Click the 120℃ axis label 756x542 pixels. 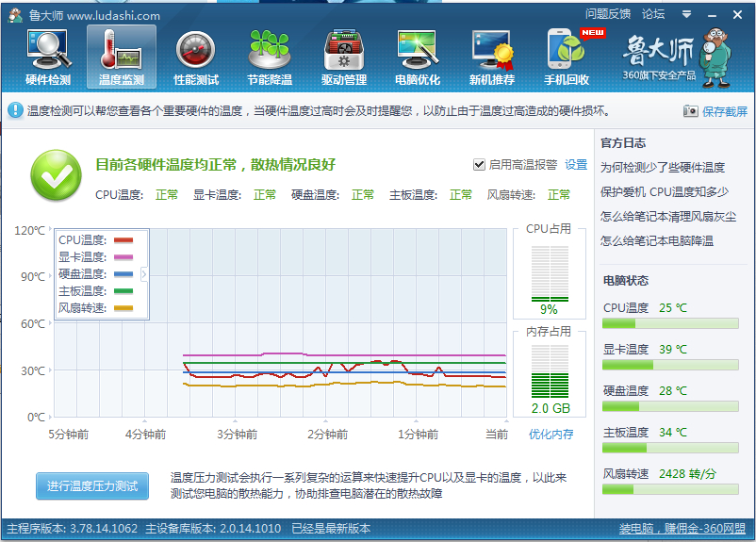pyautogui.click(x=30, y=231)
